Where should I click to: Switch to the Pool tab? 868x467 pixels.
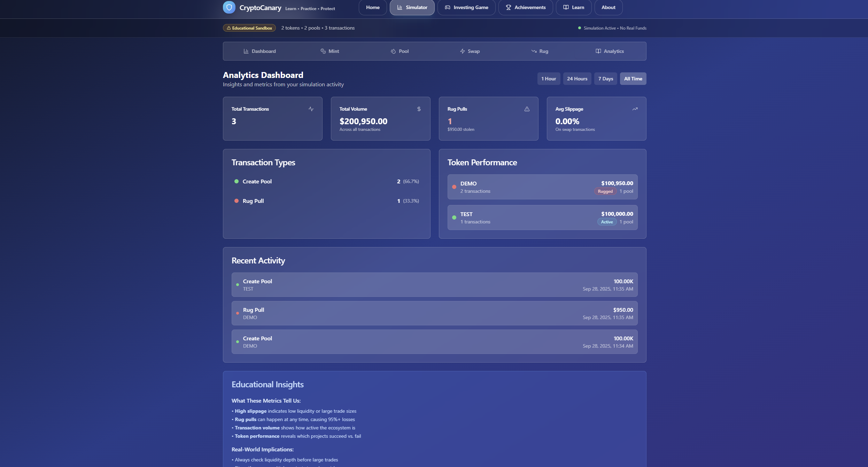coord(400,51)
